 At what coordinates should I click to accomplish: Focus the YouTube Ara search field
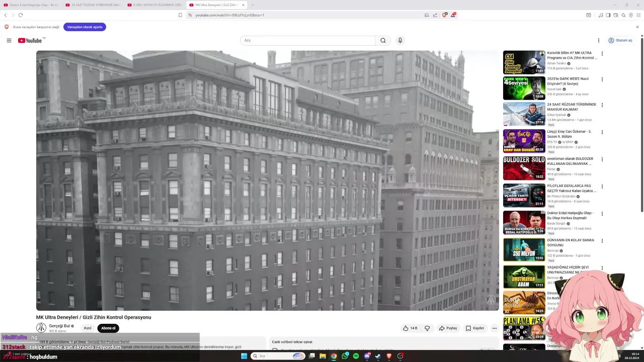[x=308, y=40]
